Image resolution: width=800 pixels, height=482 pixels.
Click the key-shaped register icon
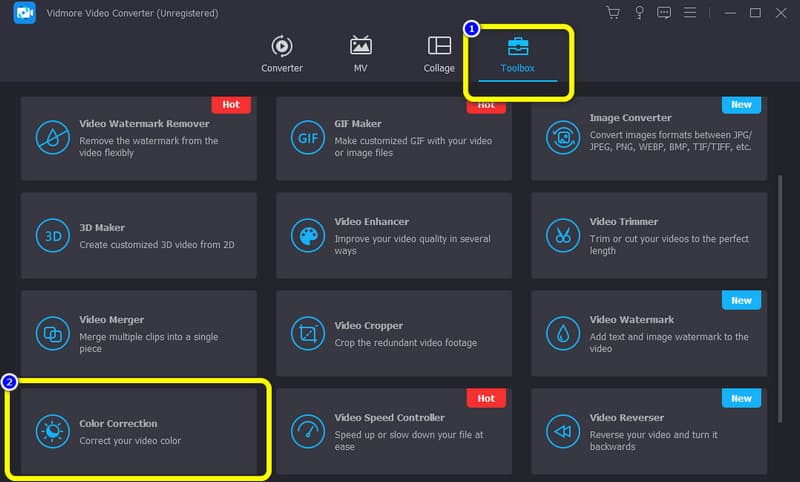[638, 13]
